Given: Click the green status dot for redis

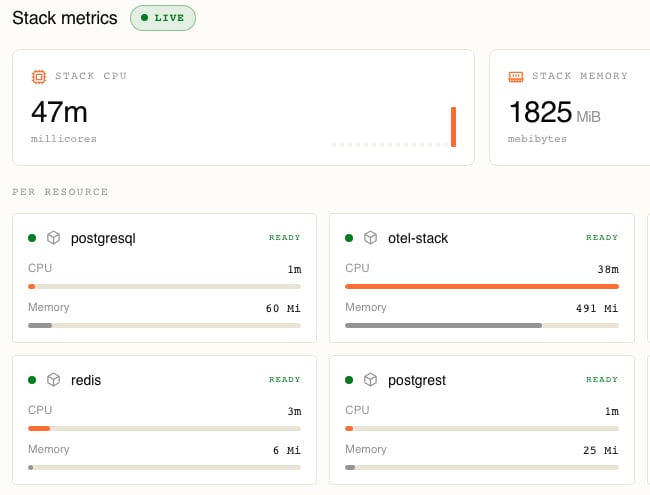Looking at the screenshot, I should (x=32, y=380).
